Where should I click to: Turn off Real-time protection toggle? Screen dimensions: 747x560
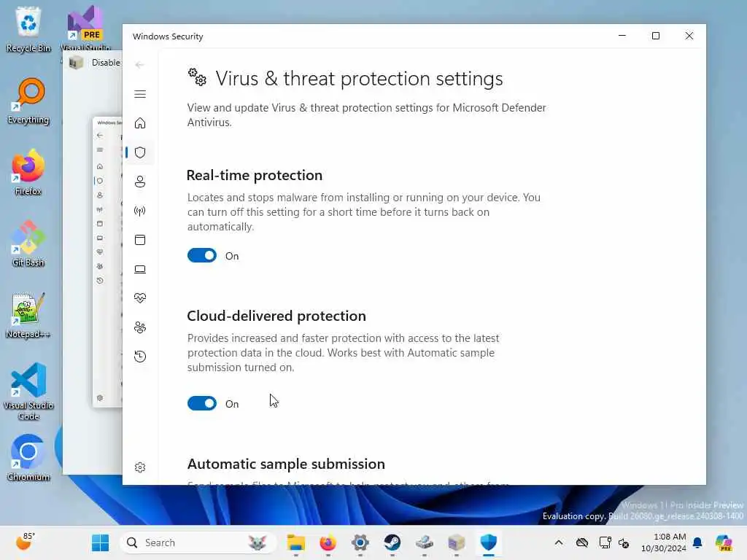(x=202, y=256)
